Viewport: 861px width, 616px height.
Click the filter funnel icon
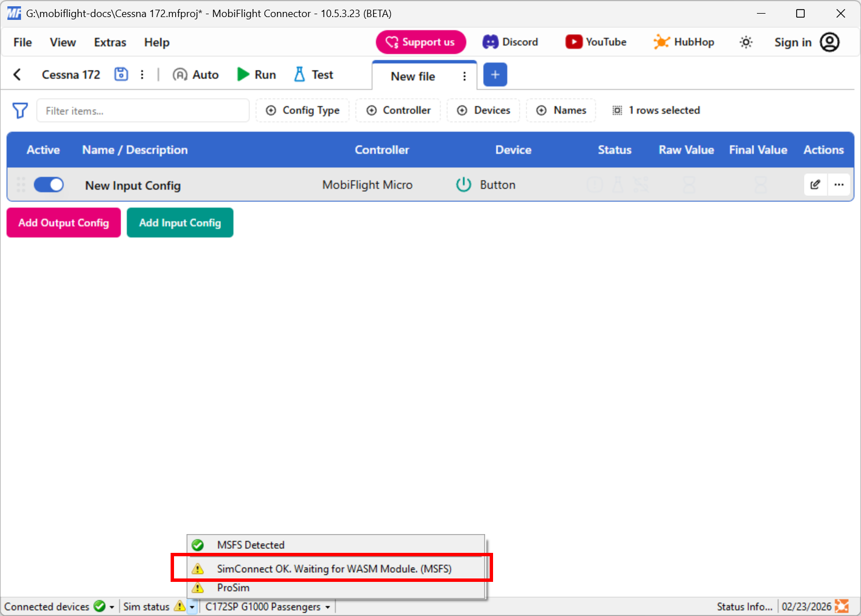(20, 110)
